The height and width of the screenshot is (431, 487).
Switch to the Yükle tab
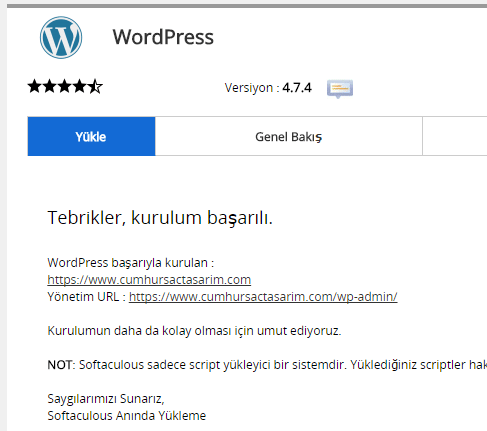click(91, 136)
